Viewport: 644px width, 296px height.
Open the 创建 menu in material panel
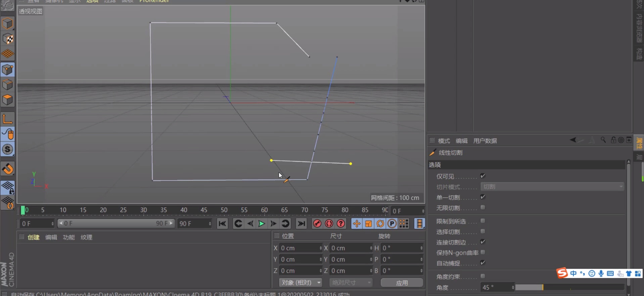(34, 237)
